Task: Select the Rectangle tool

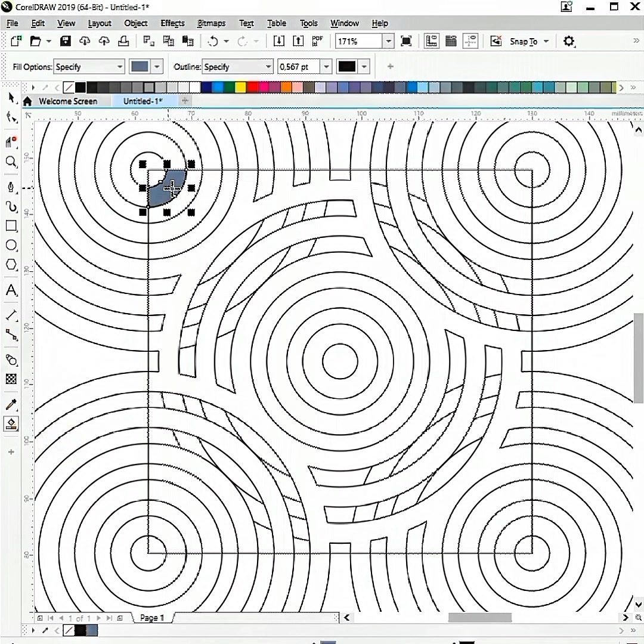Action: (11, 226)
